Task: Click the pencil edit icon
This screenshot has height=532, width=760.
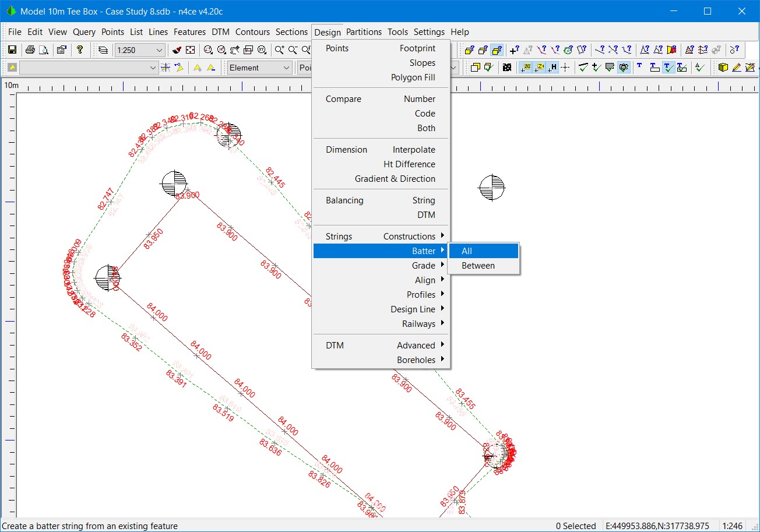Action: click(x=736, y=68)
